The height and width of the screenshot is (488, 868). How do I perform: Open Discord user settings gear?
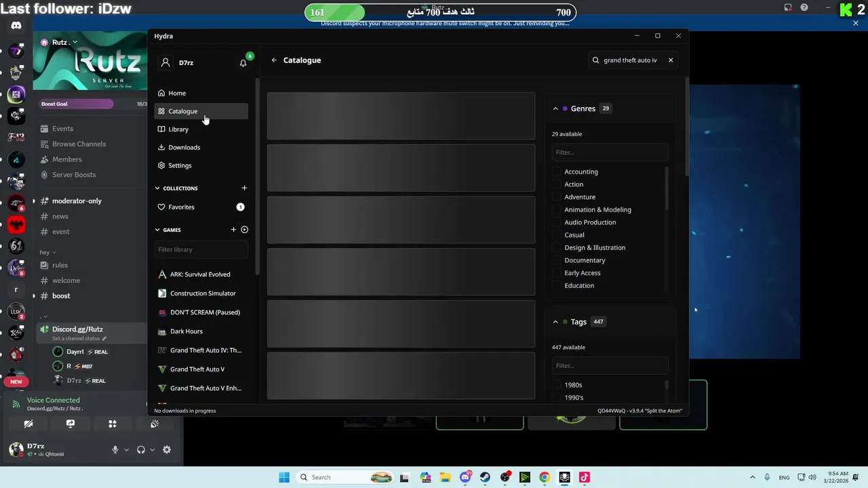click(x=167, y=450)
